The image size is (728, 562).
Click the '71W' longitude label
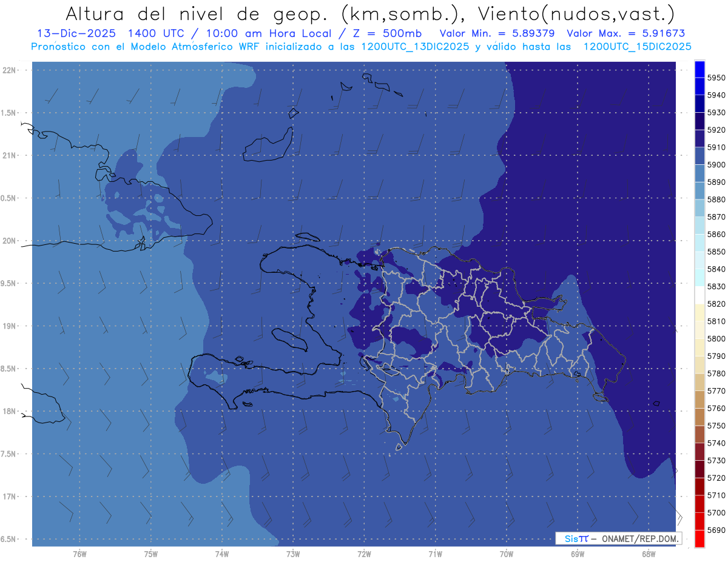pyautogui.click(x=435, y=554)
